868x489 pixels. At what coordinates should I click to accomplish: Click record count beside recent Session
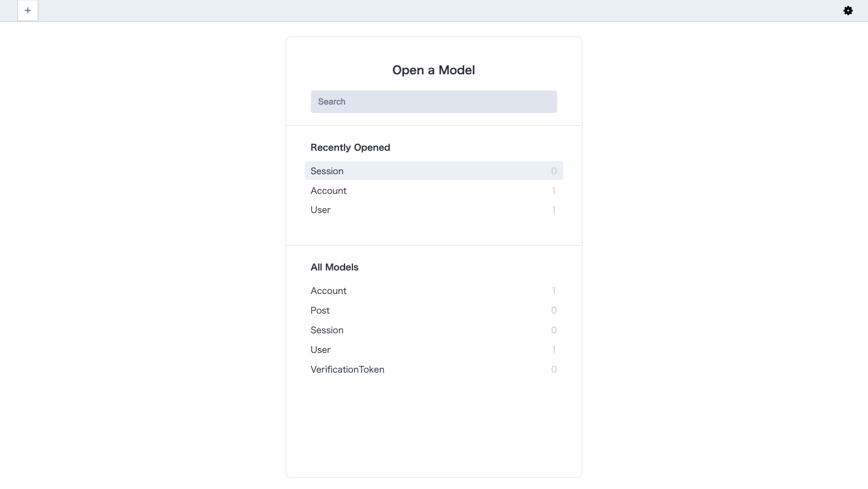(554, 171)
